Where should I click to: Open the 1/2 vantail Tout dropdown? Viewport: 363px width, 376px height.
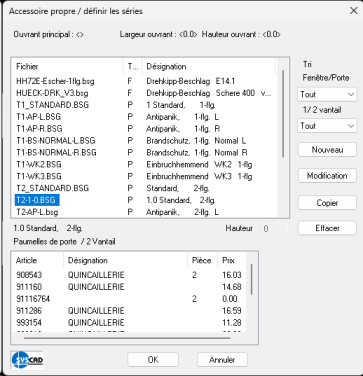(x=327, y=126)
